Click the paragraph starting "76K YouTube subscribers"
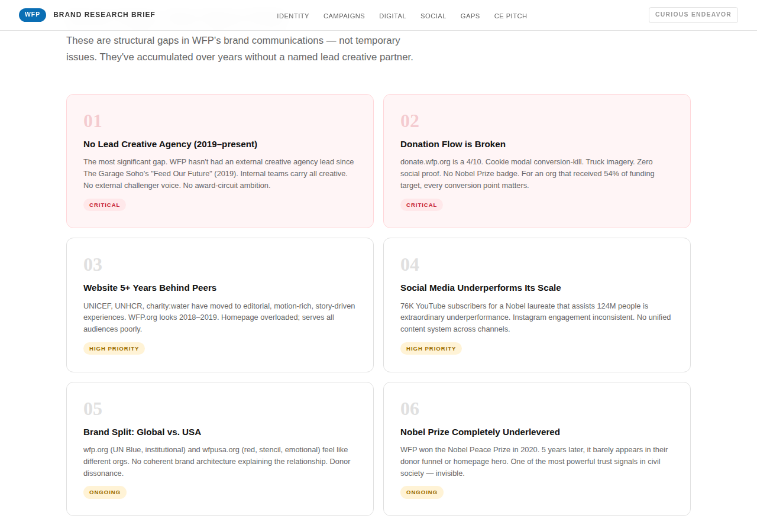The width and height of the screenshot is (757, 532). [536, 317]
